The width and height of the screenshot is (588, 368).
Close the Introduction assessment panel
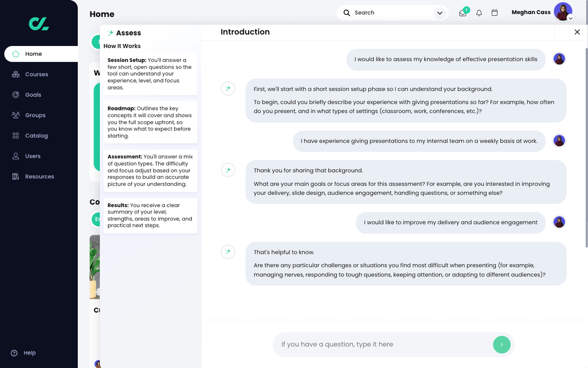click(x=577, y=32)
